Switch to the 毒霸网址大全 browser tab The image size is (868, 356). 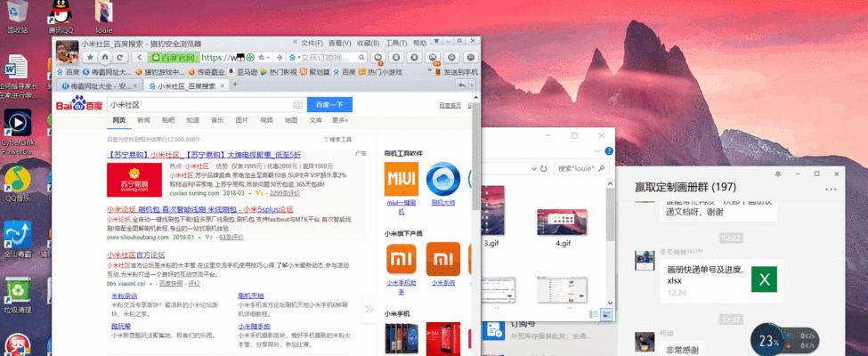[x=100, y=85]
